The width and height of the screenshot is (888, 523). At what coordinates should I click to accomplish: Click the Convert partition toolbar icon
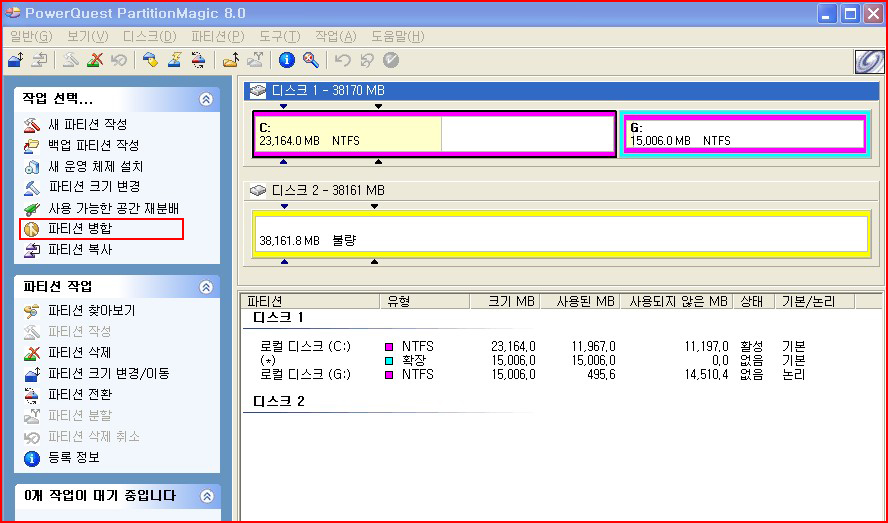pos(199,59)
